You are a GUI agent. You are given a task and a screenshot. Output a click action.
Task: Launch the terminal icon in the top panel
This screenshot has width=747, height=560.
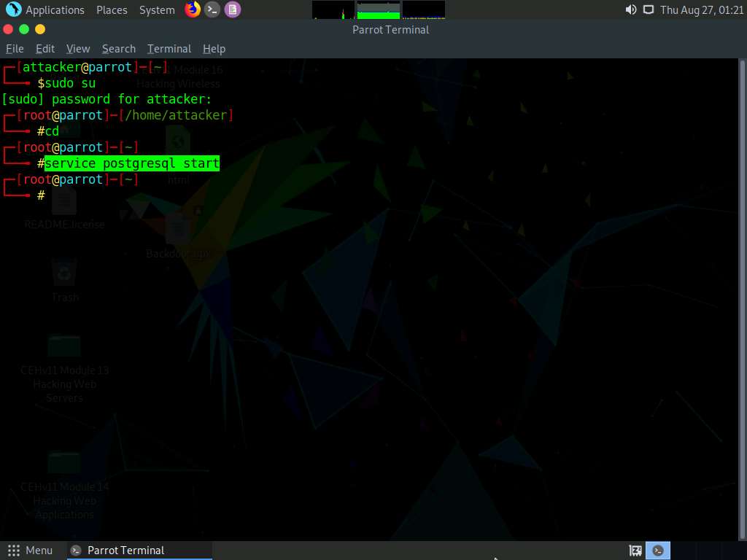[212, 9]
